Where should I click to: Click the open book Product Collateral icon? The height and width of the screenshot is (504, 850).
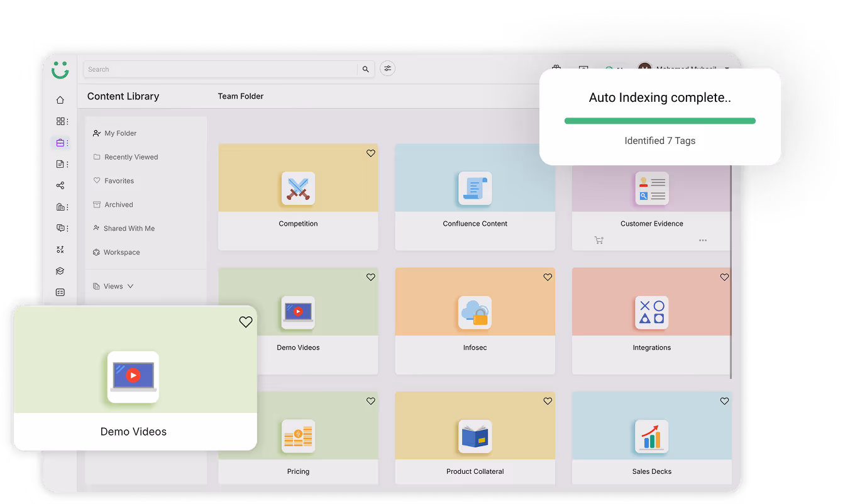pyautogui.click(x=475, y=436)
